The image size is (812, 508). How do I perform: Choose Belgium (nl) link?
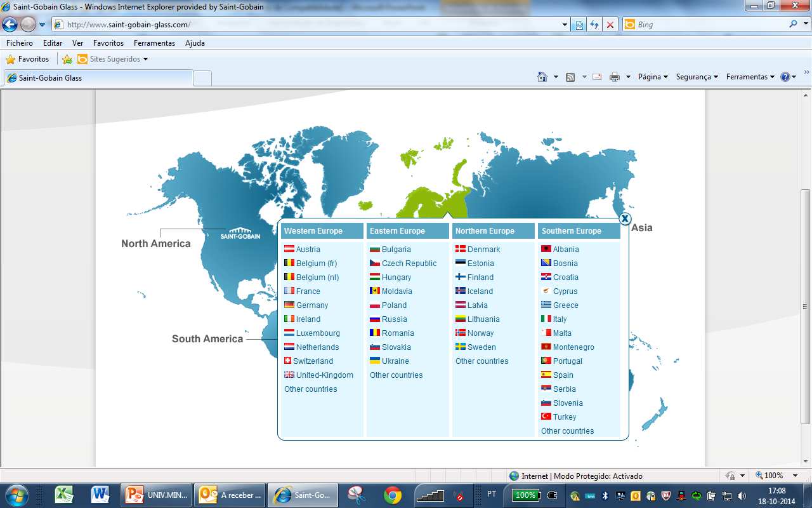[317, 277]
